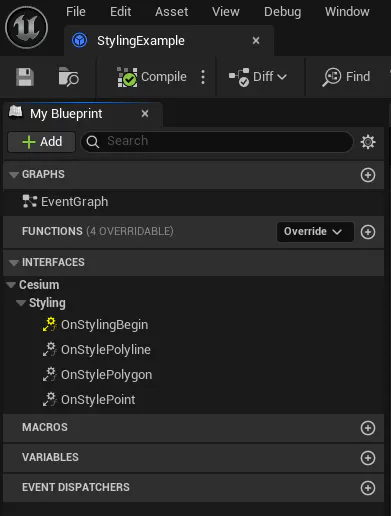Image resolution: width=391 pixels, height=516 pixels.
Task: Close the StylingExample tab
Action: [x=256, y=41]
